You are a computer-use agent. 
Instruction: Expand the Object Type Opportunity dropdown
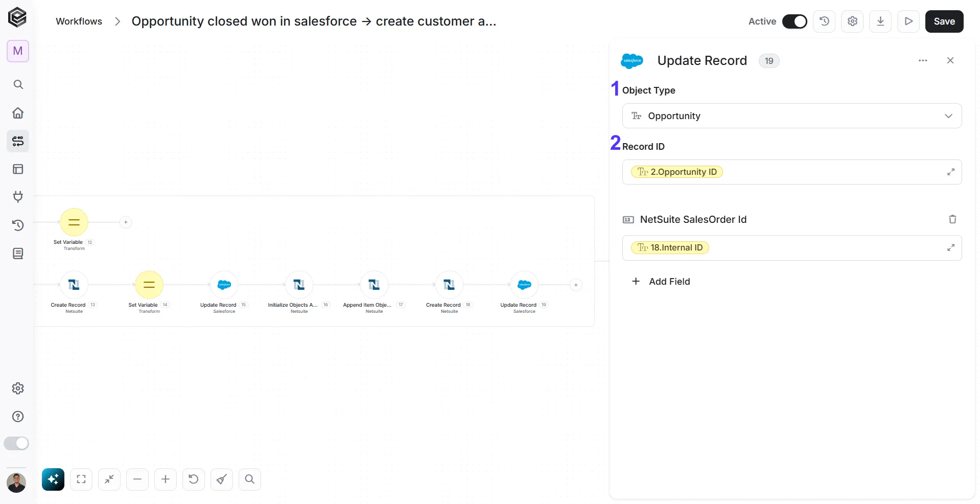pos(792,116)
